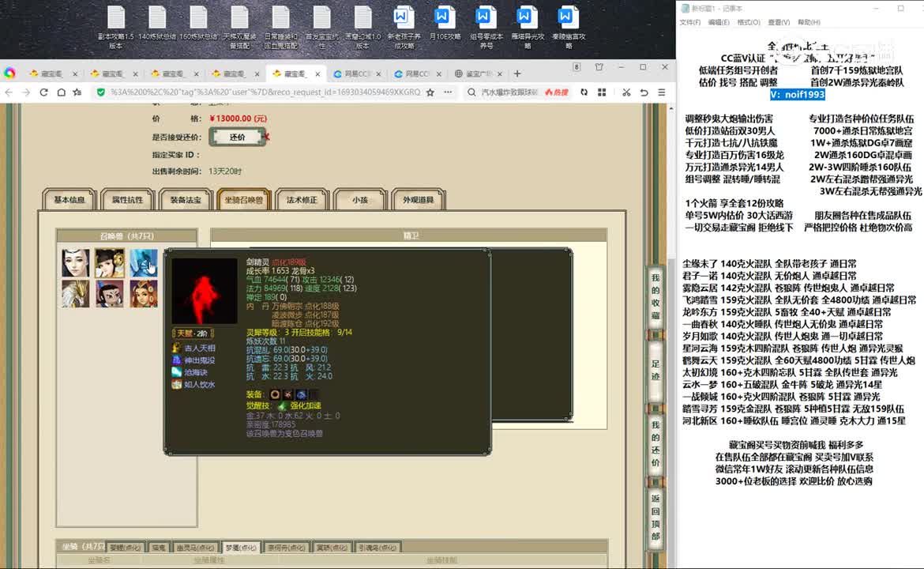The image size is (924, 569).
Task: Open the favorites list icon beside home
Action: pyautogui.click(x=77, y=92)
